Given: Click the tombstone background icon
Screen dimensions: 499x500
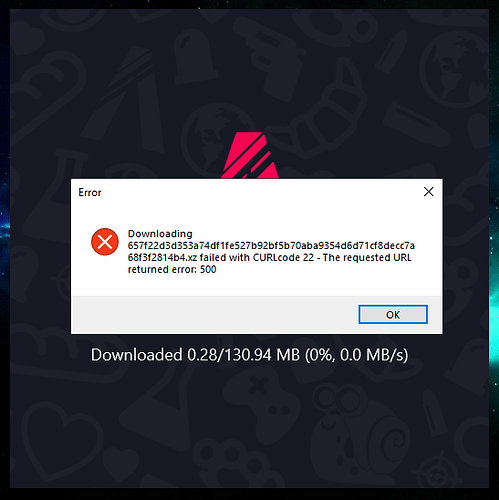Looking at the screenshot, I should pyautogui.click(x=194, y=57).
